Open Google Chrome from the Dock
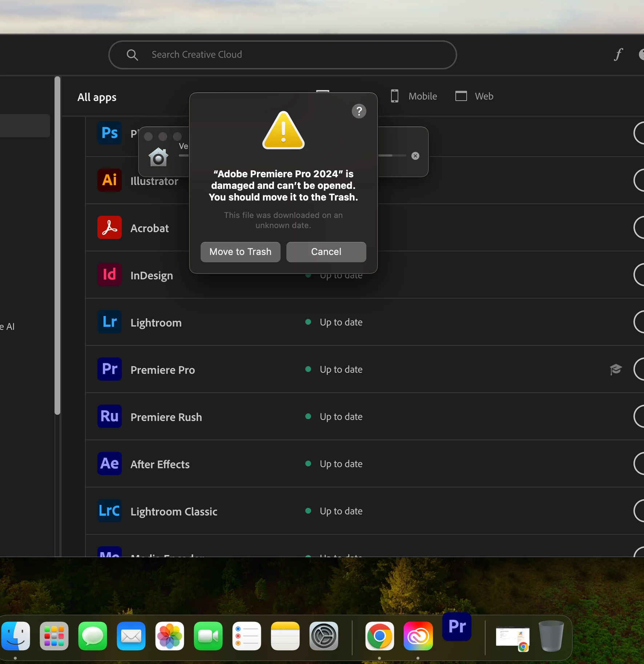Screen dimensions: 644x664 click(380, 636)
